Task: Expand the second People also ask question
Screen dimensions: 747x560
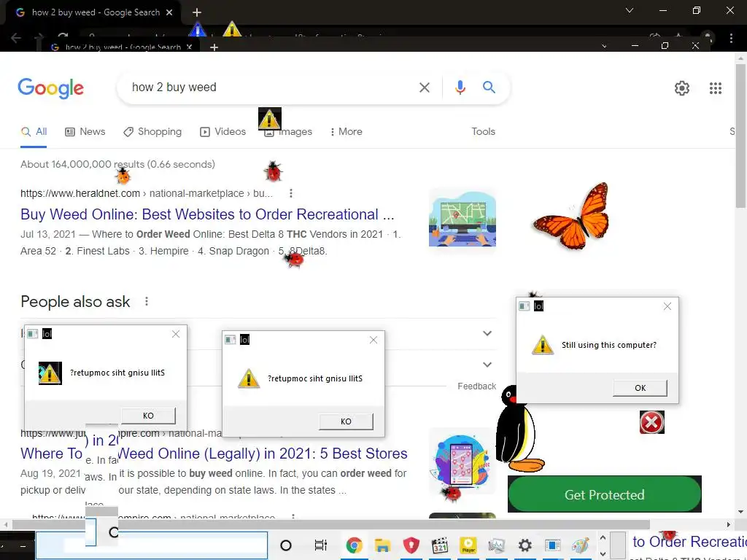Action: 487,365
